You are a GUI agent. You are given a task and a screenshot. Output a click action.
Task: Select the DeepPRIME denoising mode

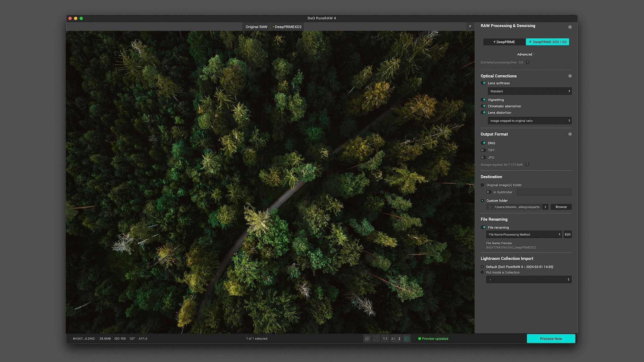click(504, 42)
